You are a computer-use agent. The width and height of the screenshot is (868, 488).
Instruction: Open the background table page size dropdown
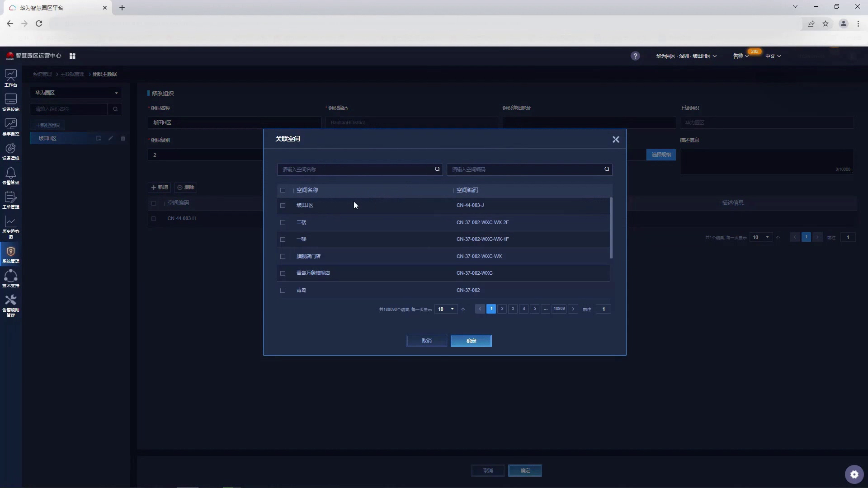[761, 237]
